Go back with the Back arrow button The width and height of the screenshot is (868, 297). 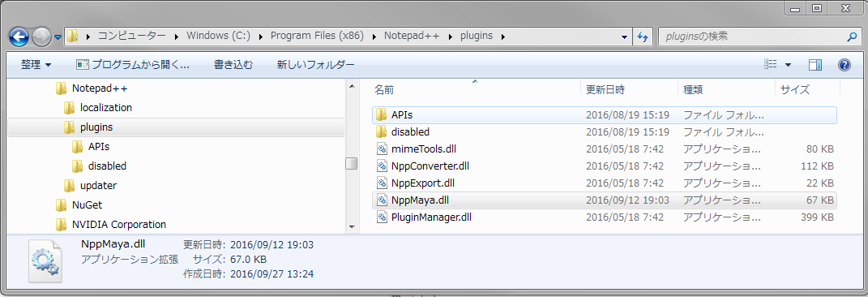click(19, 37)
